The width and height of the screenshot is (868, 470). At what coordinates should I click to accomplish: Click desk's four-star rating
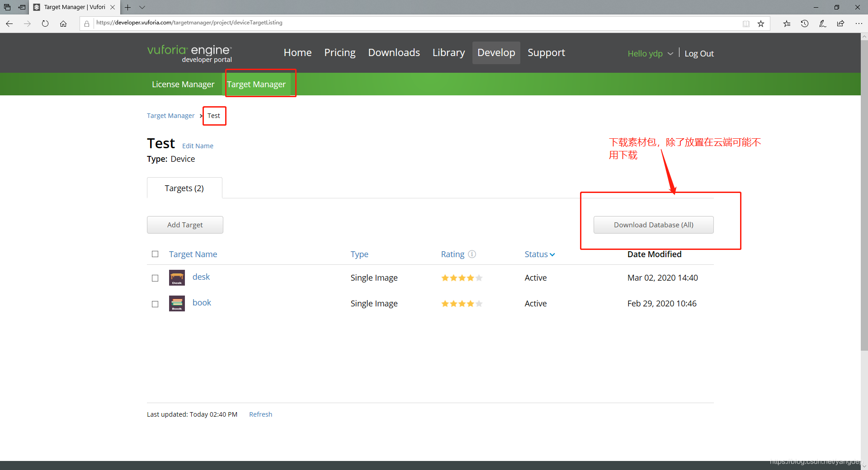tap(462, 278)
